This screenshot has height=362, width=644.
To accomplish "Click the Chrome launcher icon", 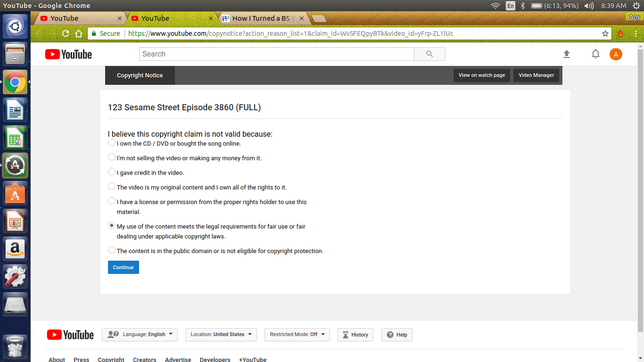I will [15, 82].
